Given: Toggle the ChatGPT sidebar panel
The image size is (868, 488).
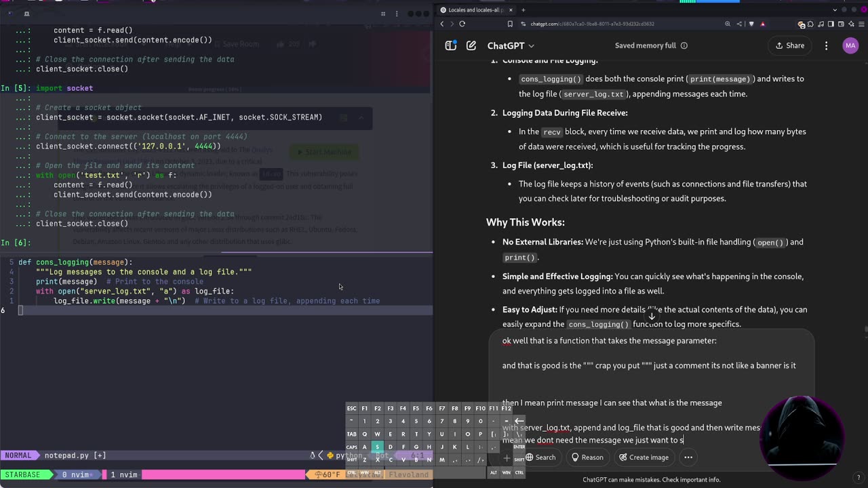Looking at the screenshot, I should (450, 45).
